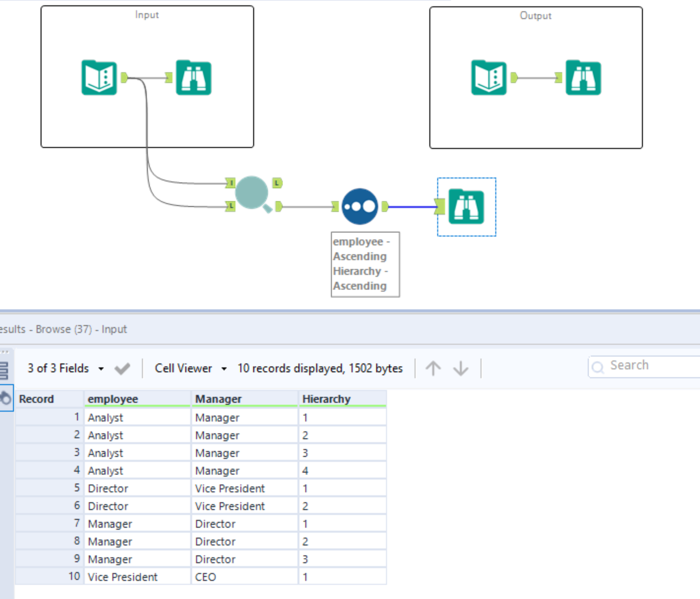Click the down arrow record navigation icon
Screen dimensions: 700x599
pos(461,368)
